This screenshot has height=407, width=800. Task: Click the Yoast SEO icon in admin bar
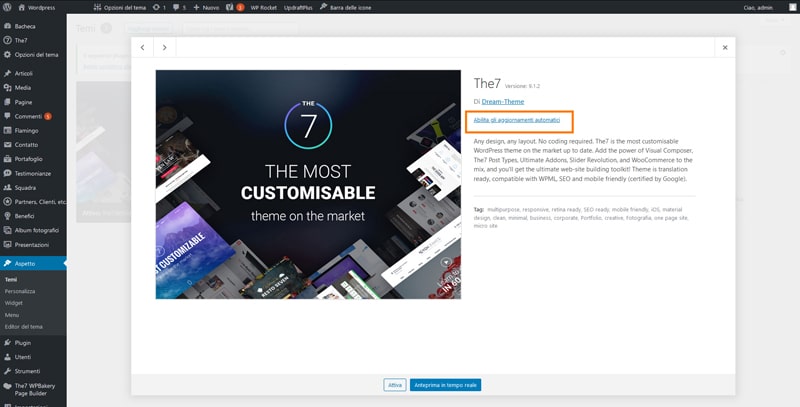(x=235, y=8)
